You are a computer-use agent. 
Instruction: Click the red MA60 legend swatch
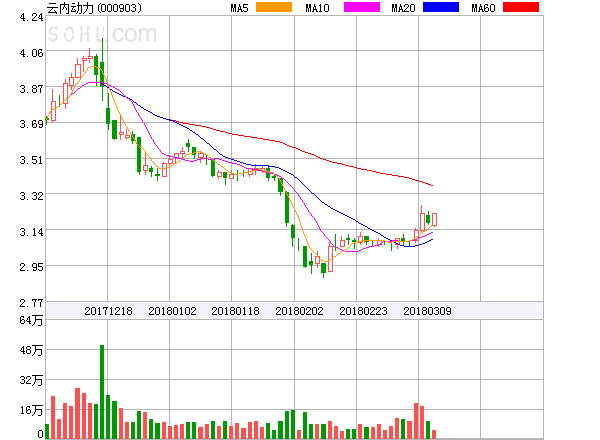521,7
